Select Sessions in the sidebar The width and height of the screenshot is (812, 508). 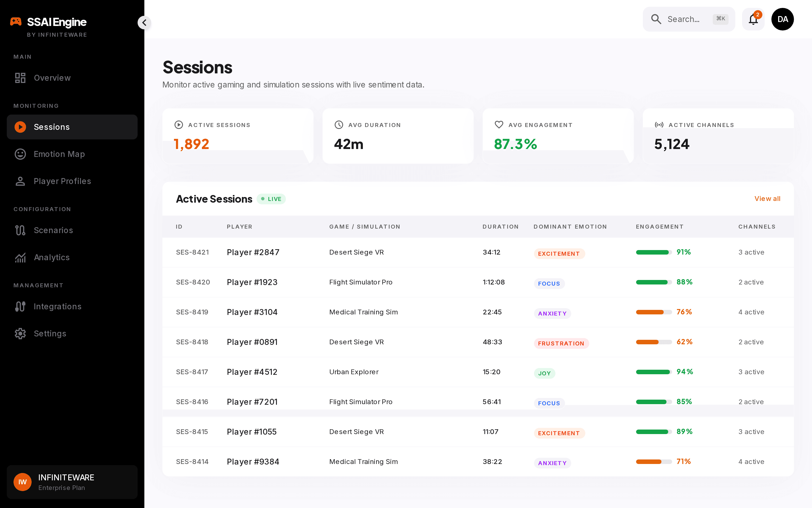(x=72, y=127)
